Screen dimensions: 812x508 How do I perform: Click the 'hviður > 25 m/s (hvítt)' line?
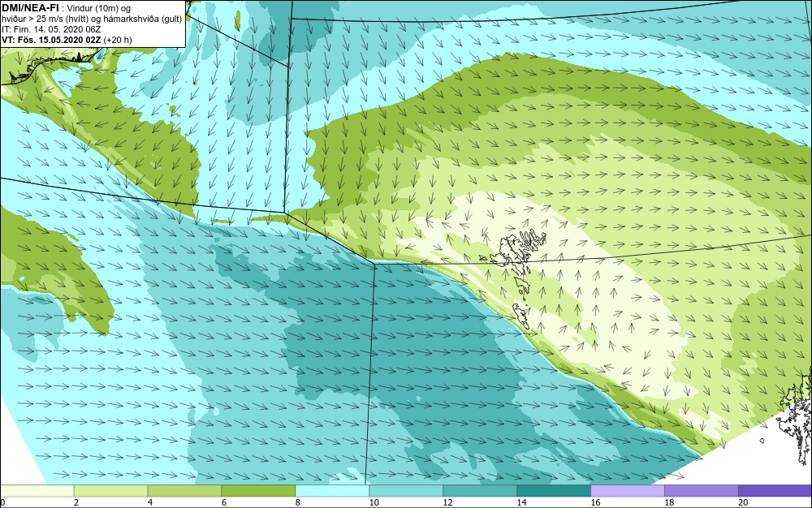pyautogui.click(x=43, y=19)
